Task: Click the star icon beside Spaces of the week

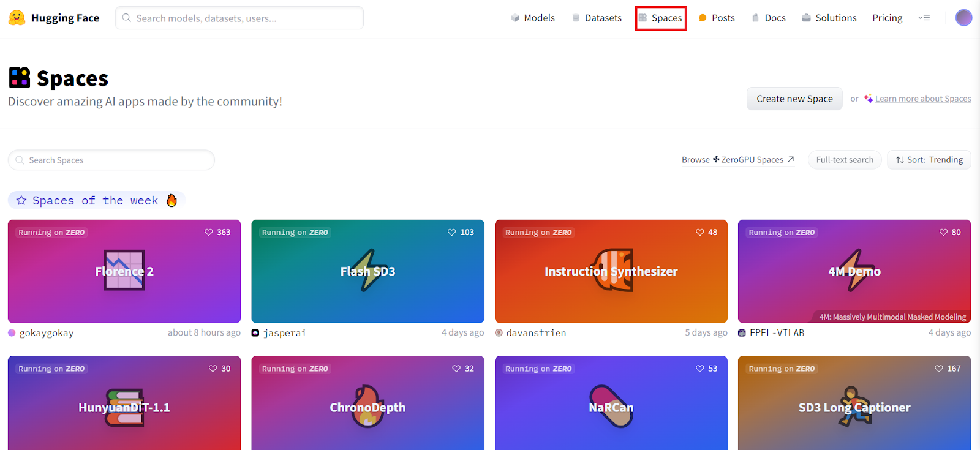Action: [x=21, y=200]
